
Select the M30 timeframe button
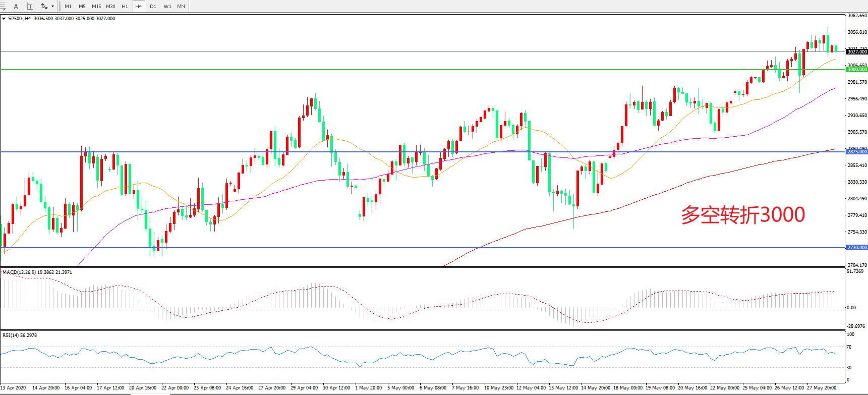(110, 6)
